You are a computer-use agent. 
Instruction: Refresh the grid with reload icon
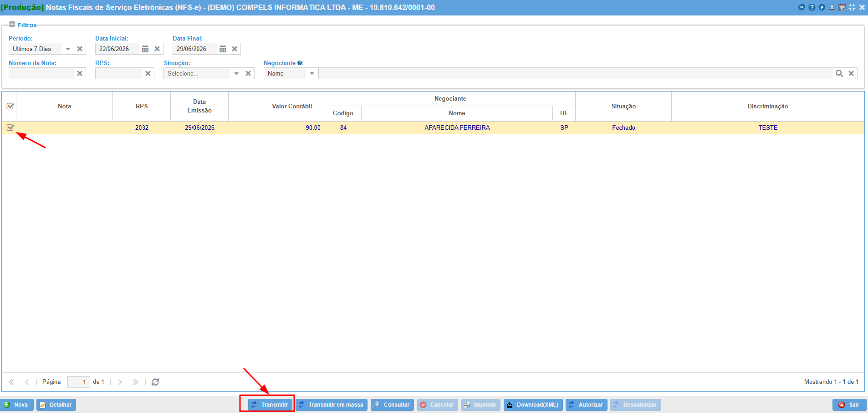(155, 382)
